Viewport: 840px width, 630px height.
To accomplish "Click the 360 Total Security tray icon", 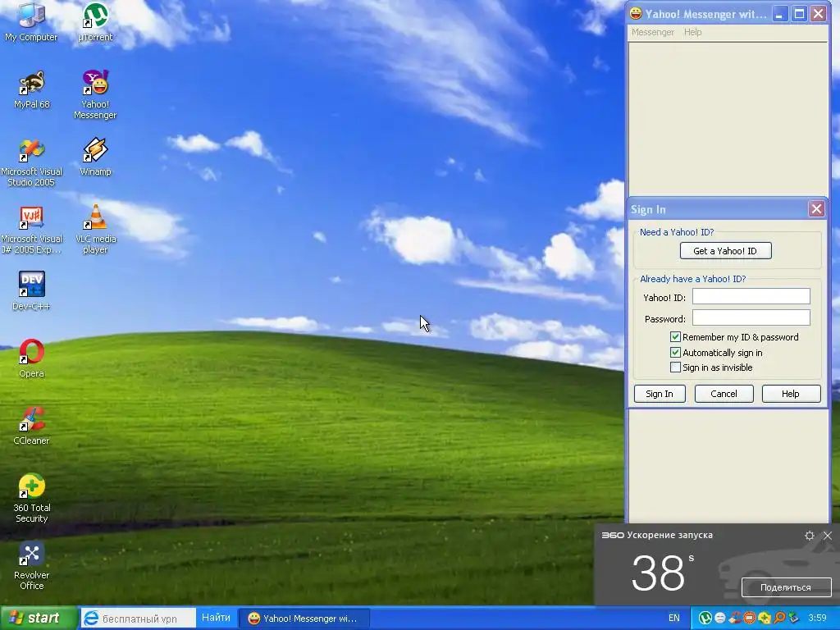I will (764, 619).
